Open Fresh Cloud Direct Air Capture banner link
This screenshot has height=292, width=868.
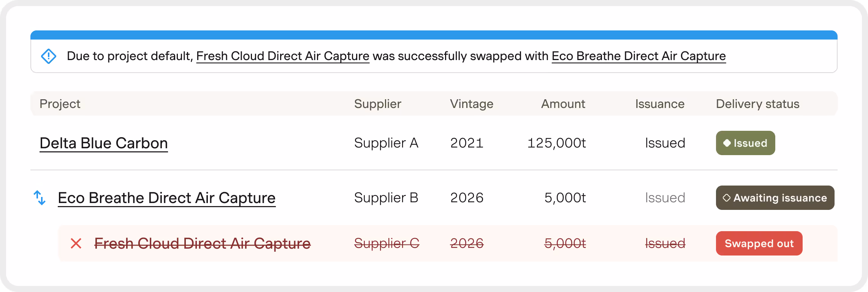pyautogui.click(x=283, y=56)
